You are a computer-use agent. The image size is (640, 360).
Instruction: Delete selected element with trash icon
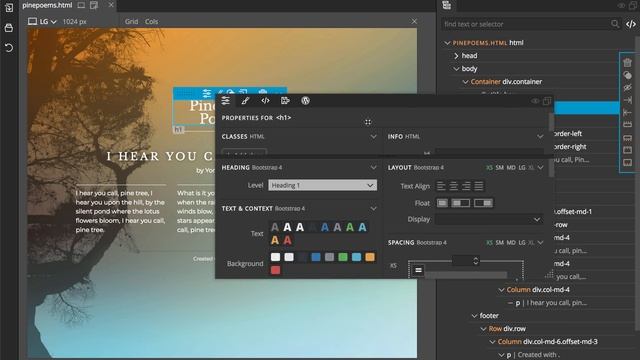point(627,62)
